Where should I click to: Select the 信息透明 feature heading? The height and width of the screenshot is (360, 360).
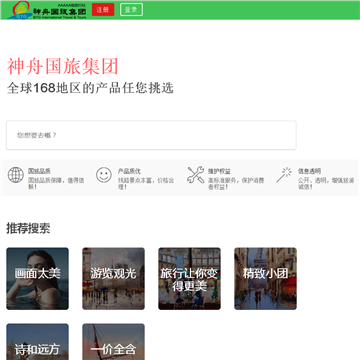(309, 171)
